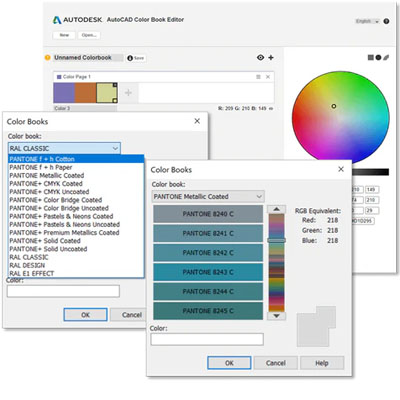Click OK in the right Color Books dialog
Image resolution: width=400 pixels, height=400 pixels.
[x=229, y=363]
